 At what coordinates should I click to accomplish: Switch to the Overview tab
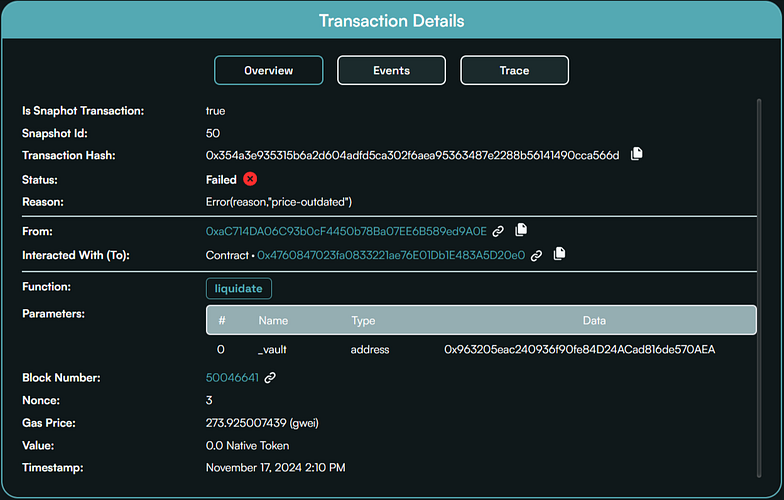click(268, 70)
